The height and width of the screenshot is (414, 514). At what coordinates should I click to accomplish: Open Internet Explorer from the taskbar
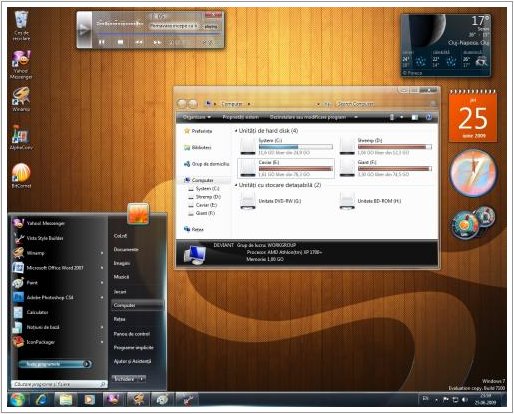pyautogui.click(x=41, y=399)
